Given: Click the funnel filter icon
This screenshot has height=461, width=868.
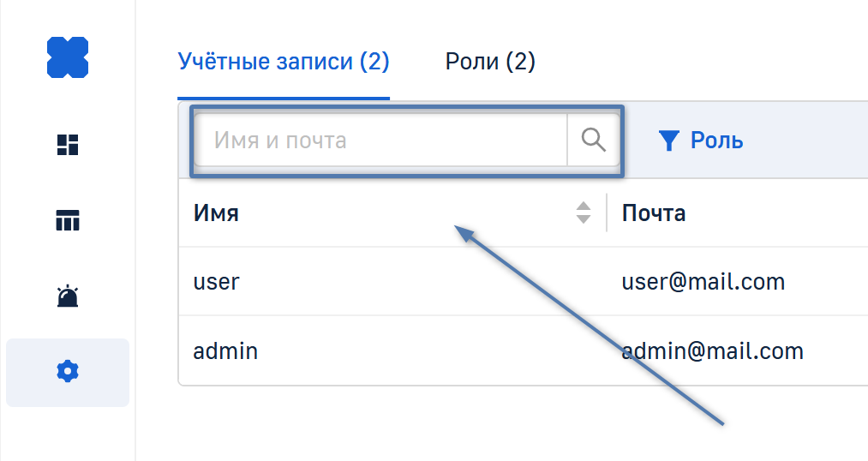Looking at the screenshot, I should tap(669, 141).
